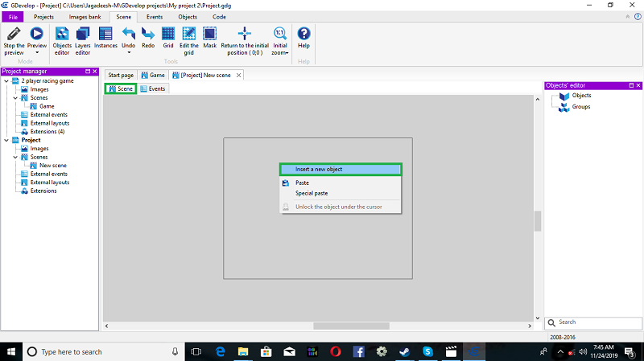
Task: Click the Stop the preview icon
Action: pos(14,34)
